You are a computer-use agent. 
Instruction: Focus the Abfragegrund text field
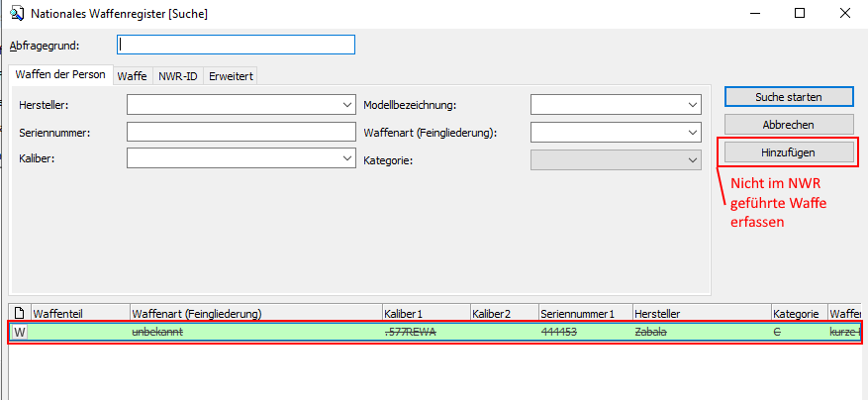tap(236, 45)
